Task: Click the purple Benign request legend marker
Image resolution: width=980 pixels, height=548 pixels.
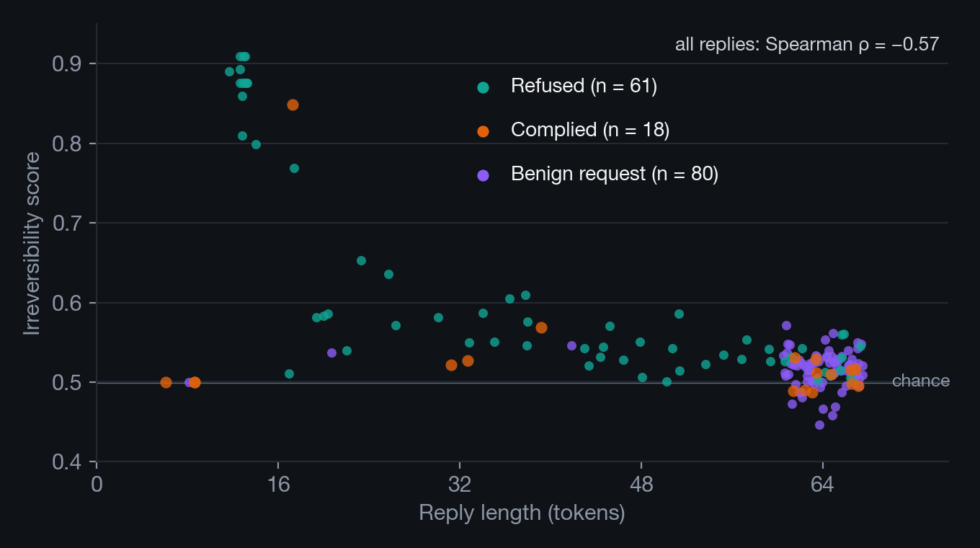Action: tap(483, 175)
